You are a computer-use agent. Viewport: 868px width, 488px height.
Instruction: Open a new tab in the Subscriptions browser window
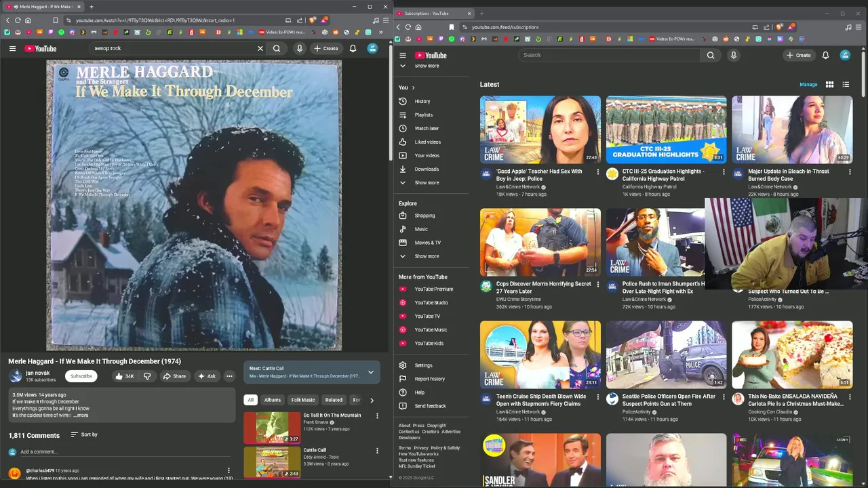[482, 13]
